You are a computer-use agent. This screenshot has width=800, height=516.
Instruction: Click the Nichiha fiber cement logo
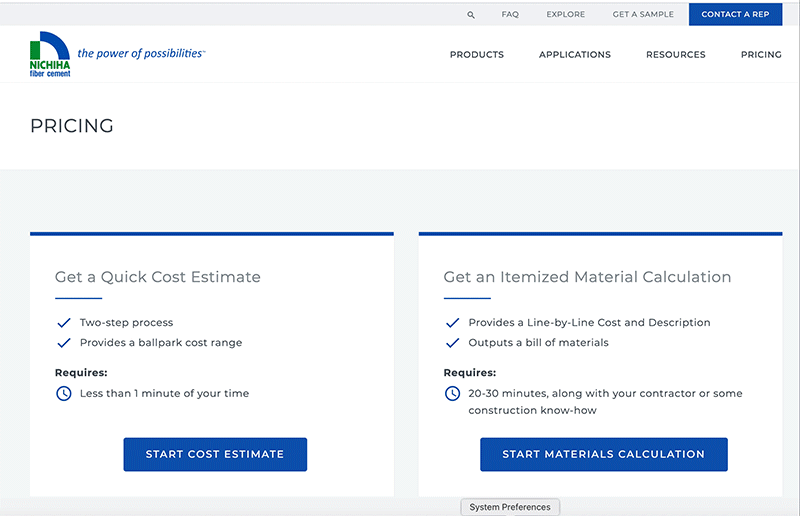[x=50, y=54]
